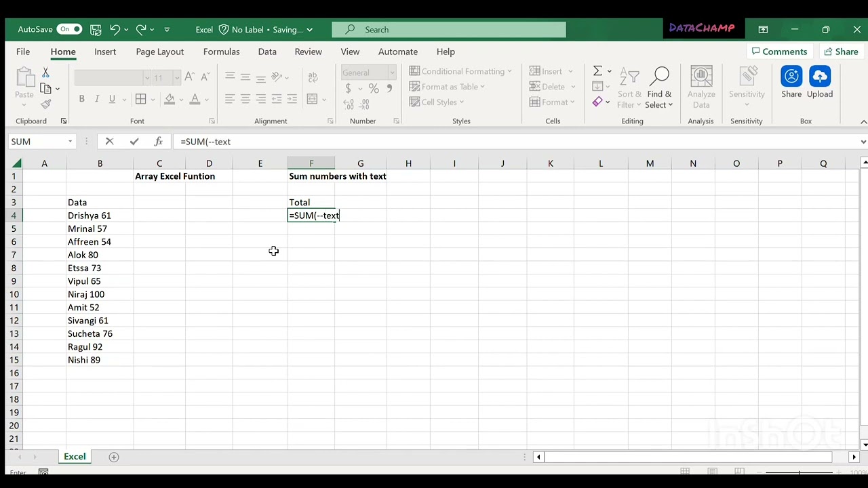Toggle Italic formatting
Image resolution: width=868 pixels, height=488 pixels.
pyautogui.click(x=97, y=99)
